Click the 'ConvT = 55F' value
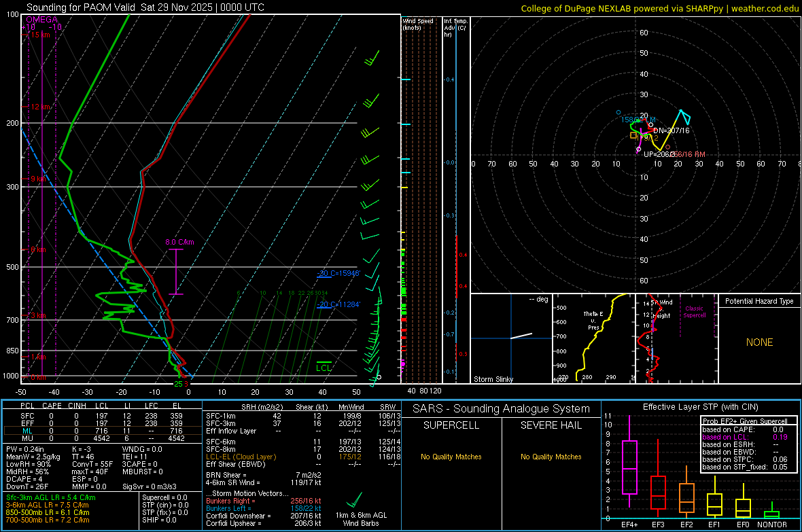The height and width of the screenshot is (532, 802). (x=92, y=464)
